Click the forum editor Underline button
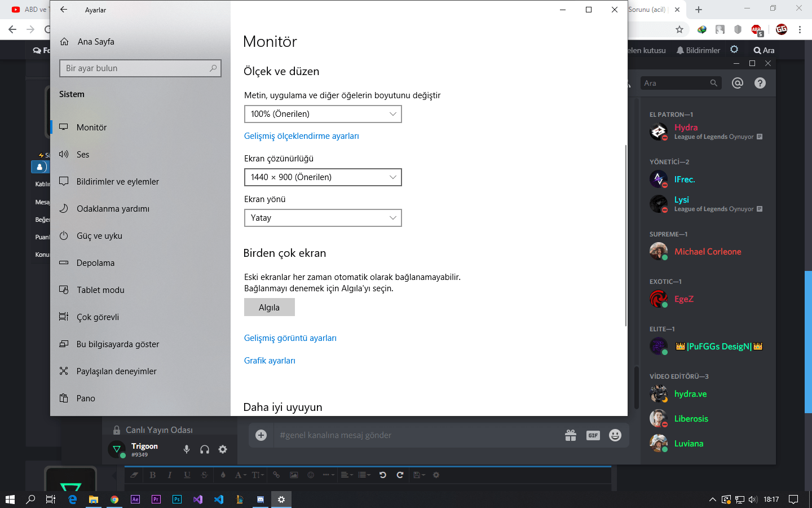 (187, 475)
